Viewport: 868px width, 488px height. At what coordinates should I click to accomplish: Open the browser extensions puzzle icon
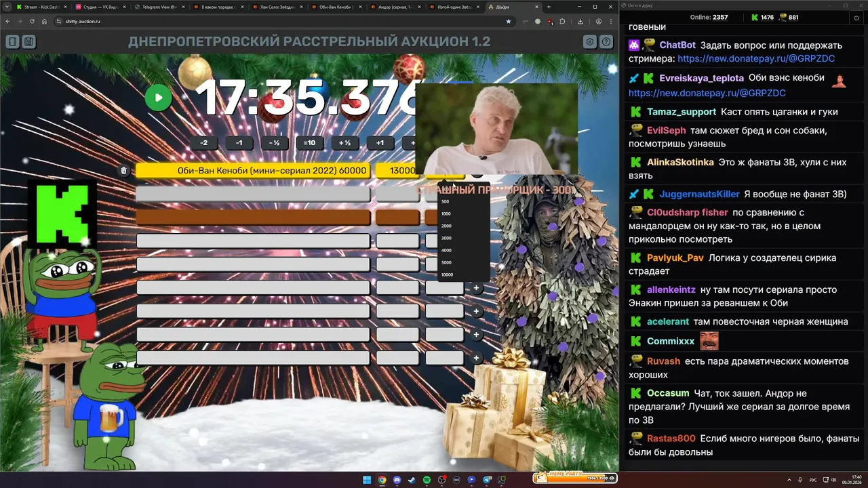562,21
